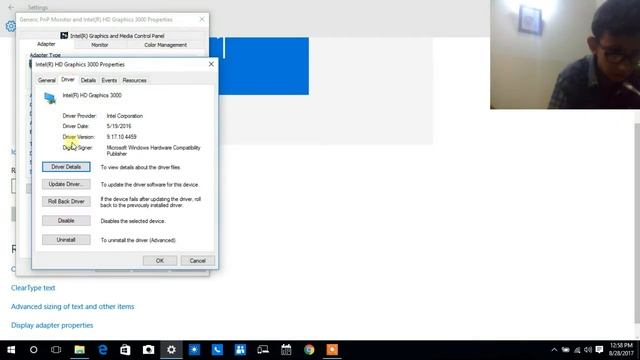
Task: Click the Microsoft Windows Hardware Compatibility Publisher text
Action: pos(153,151)
